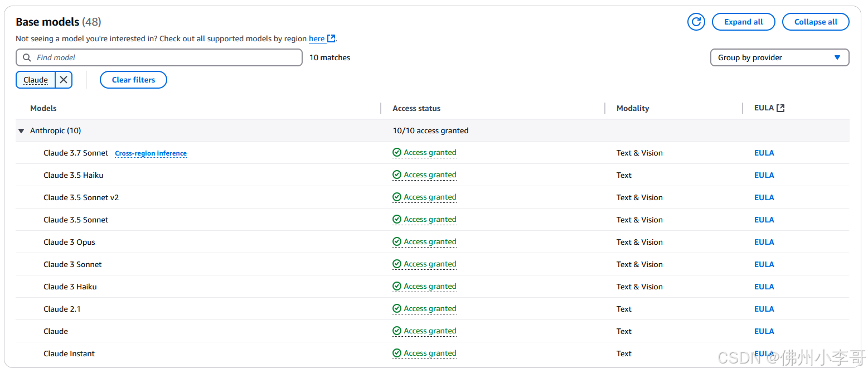Click the Modality column header
This screenshot has height=373, width=868.
pos(633,108)
